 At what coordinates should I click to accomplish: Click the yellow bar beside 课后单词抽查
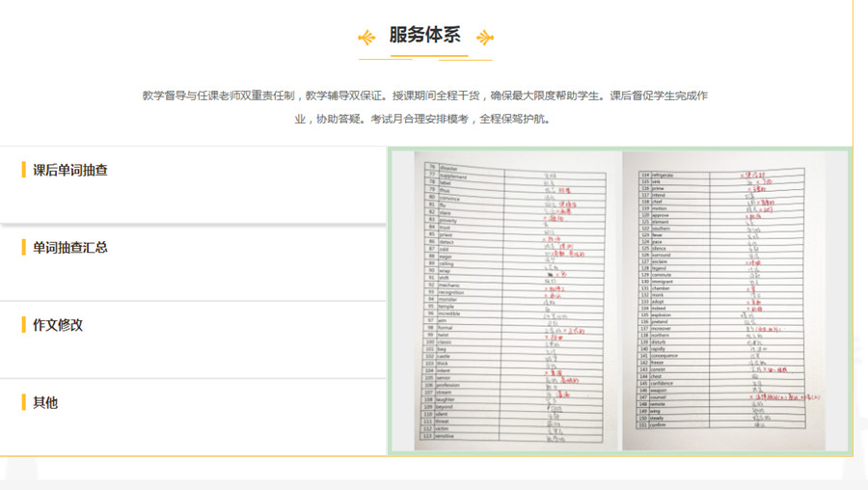coord(23,171)
